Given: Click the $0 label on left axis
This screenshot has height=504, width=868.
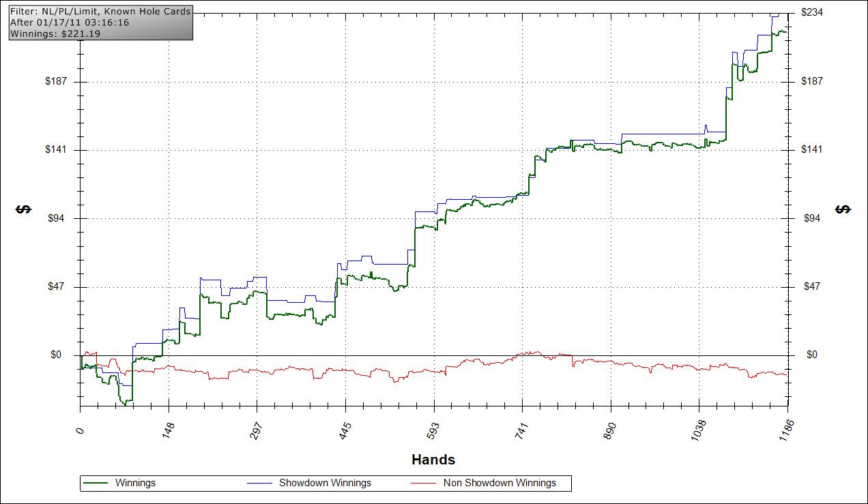Looking at the screenshot, I should [56, 355].
